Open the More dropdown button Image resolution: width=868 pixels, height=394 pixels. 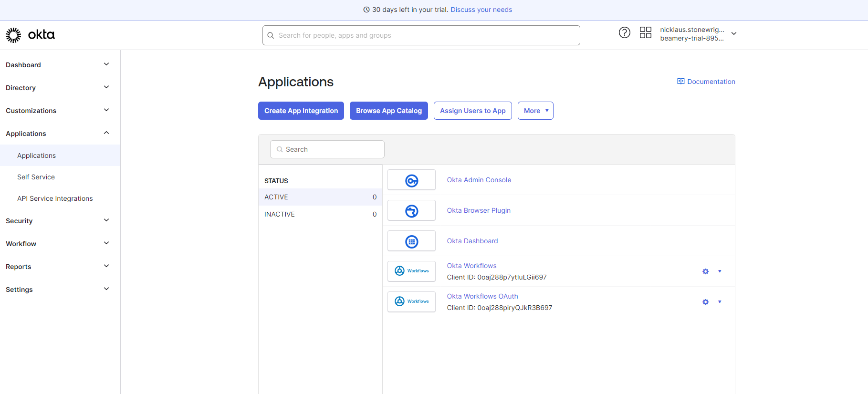[535, 111]
